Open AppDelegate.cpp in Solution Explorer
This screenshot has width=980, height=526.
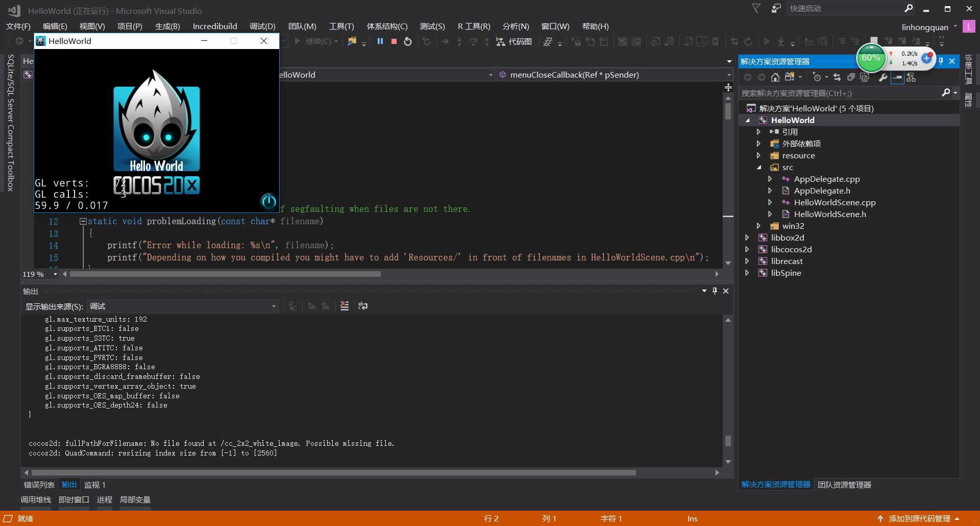(x=827, y=179)
